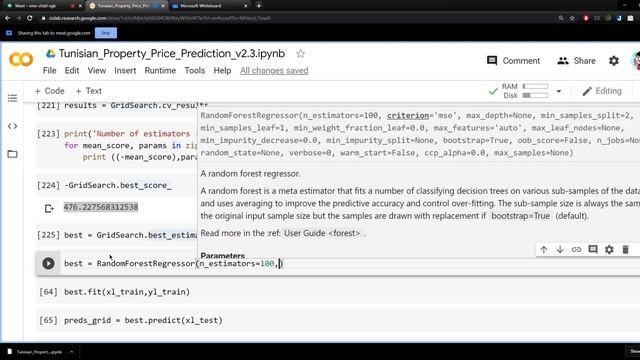Bookmark this page with the star icon
Viewport: 640px width, 360px height.
(572, 18)
